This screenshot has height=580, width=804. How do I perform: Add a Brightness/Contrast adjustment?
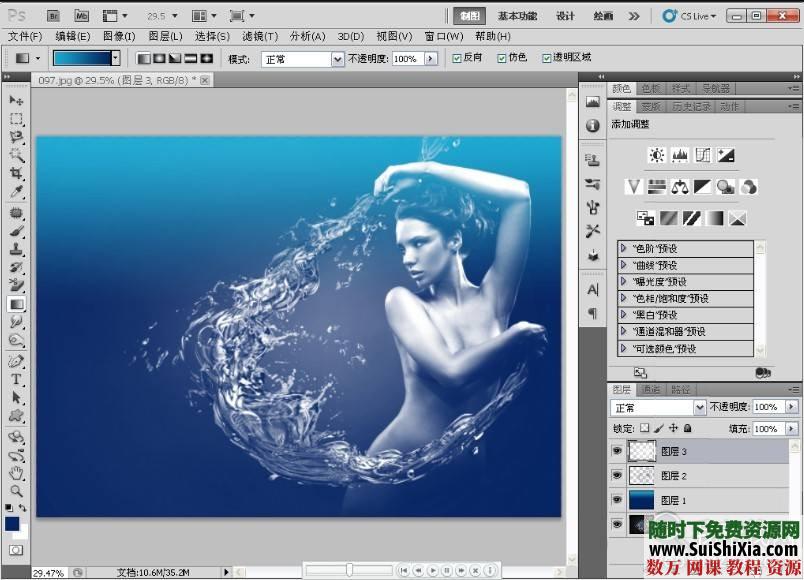pyautogui.click(x=656, y=155)
